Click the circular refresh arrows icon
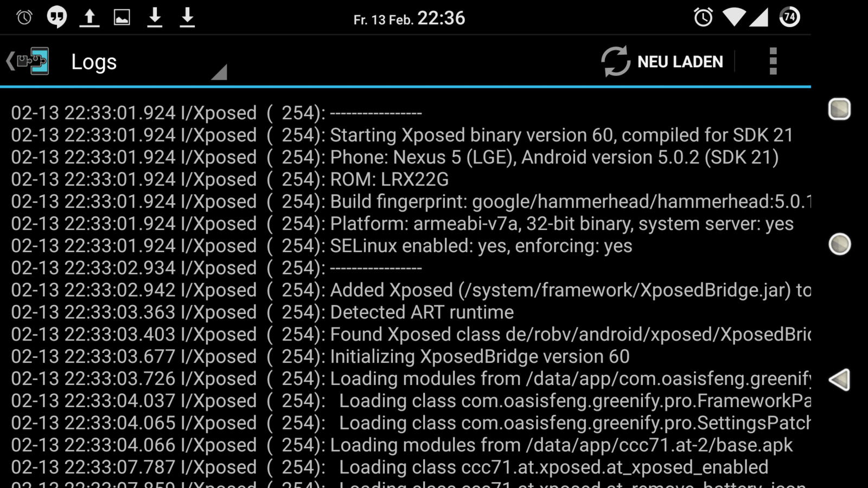This screenshot has width=868, height=488. 616,61
